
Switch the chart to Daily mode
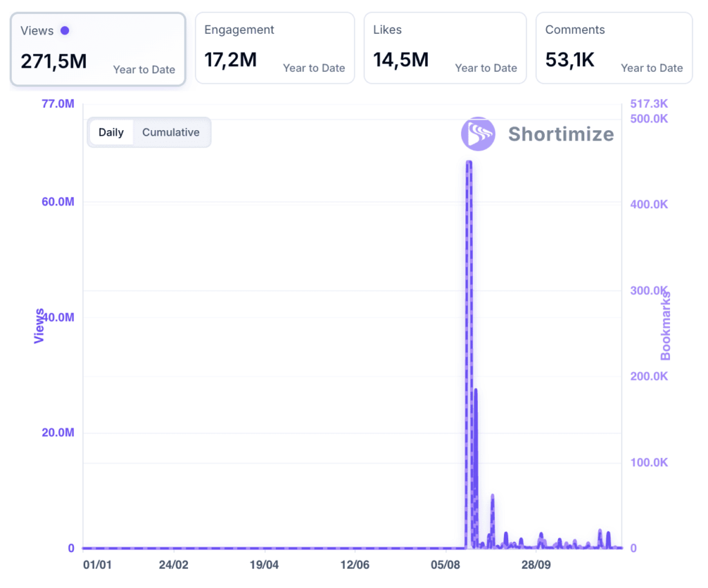pos(111,132)
